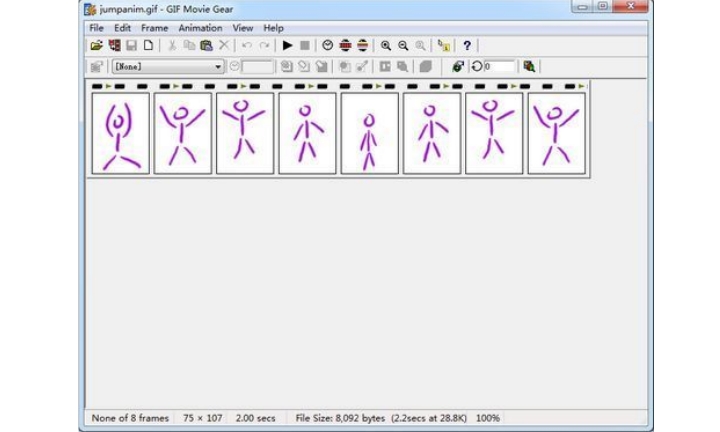Click the green optimize animation icon

click(x=458, y=67)
